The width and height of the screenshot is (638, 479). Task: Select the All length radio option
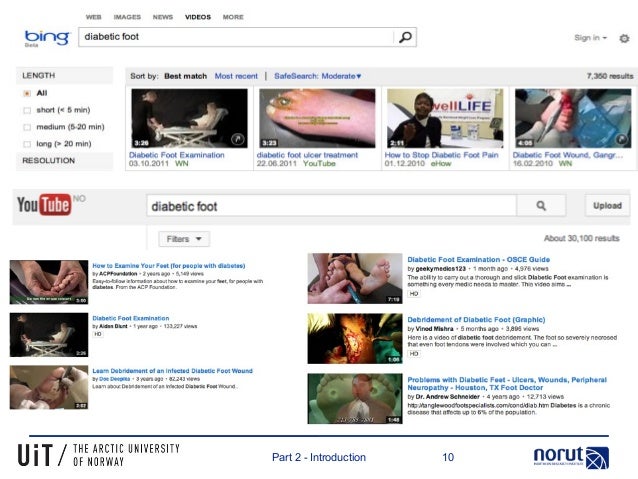27,93
